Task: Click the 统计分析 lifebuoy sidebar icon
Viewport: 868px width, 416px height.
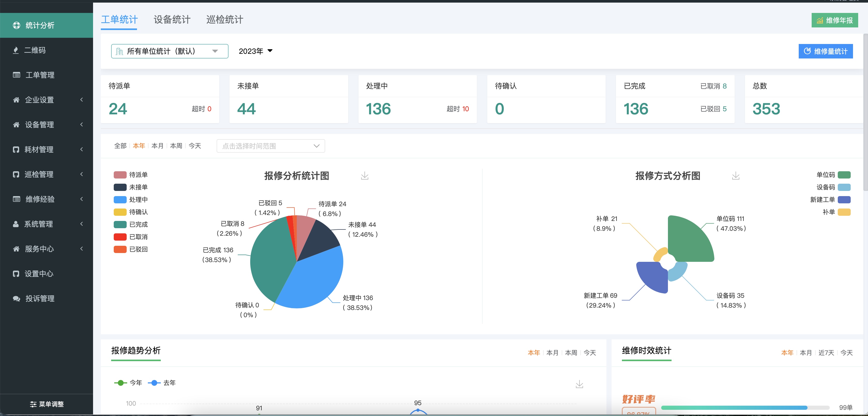Action: [x=16, y=25]
